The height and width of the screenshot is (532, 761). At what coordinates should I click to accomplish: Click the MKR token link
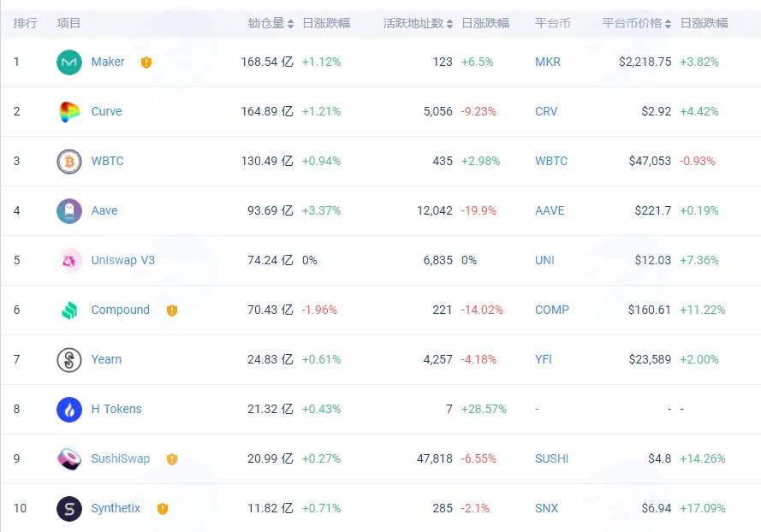point(548,62)
